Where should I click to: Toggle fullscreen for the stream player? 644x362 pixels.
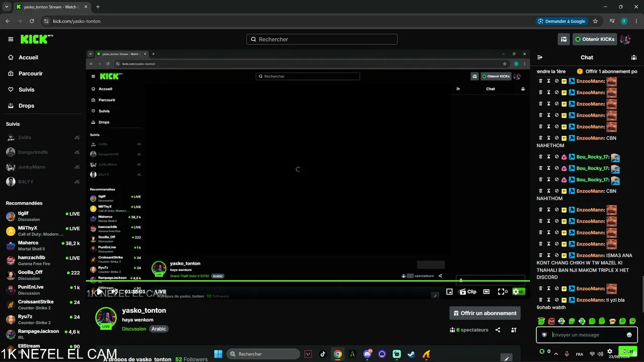(x=501, y=292)
